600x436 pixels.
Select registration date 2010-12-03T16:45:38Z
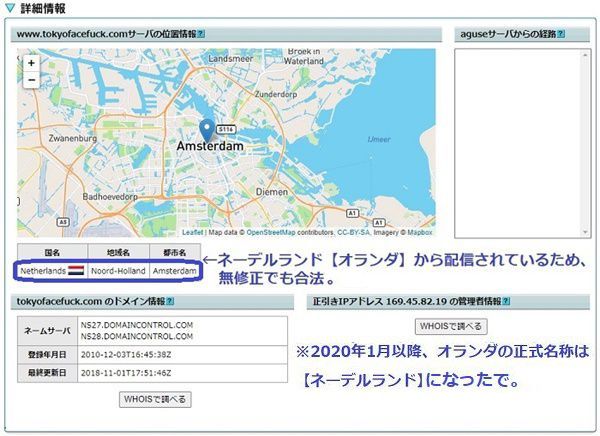coord(126,355)
